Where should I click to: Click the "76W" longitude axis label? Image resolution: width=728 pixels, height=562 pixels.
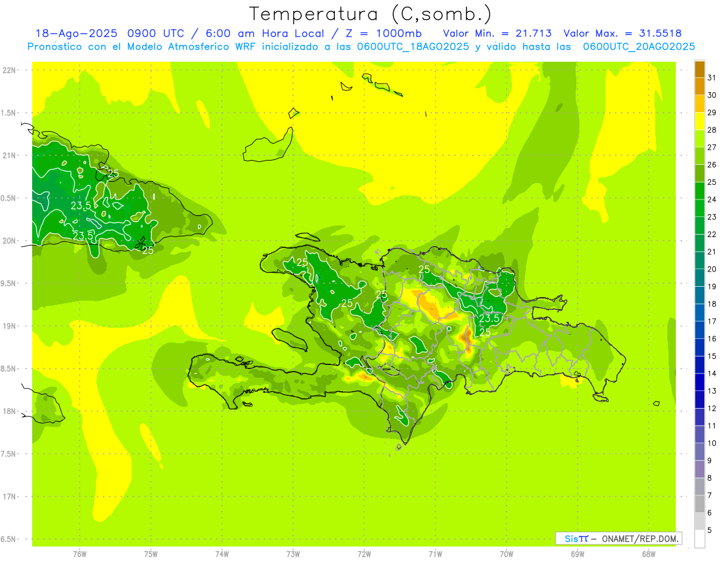click(x=80, y=554)
